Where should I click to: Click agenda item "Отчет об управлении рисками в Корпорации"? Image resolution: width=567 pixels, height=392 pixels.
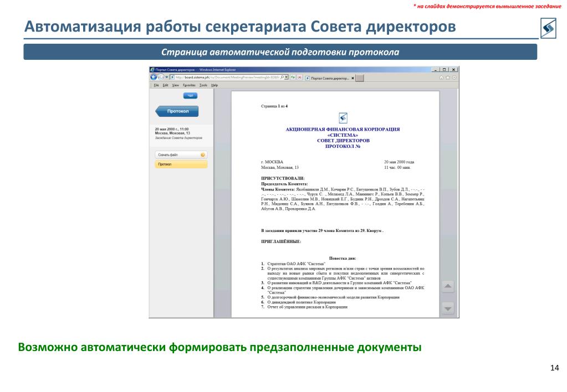coord(308,307)
